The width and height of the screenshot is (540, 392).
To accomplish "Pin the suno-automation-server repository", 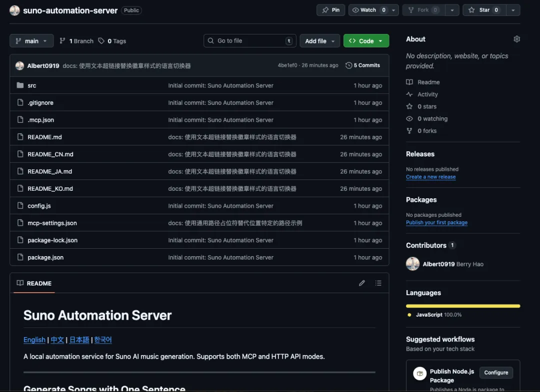I will [330, 10].
